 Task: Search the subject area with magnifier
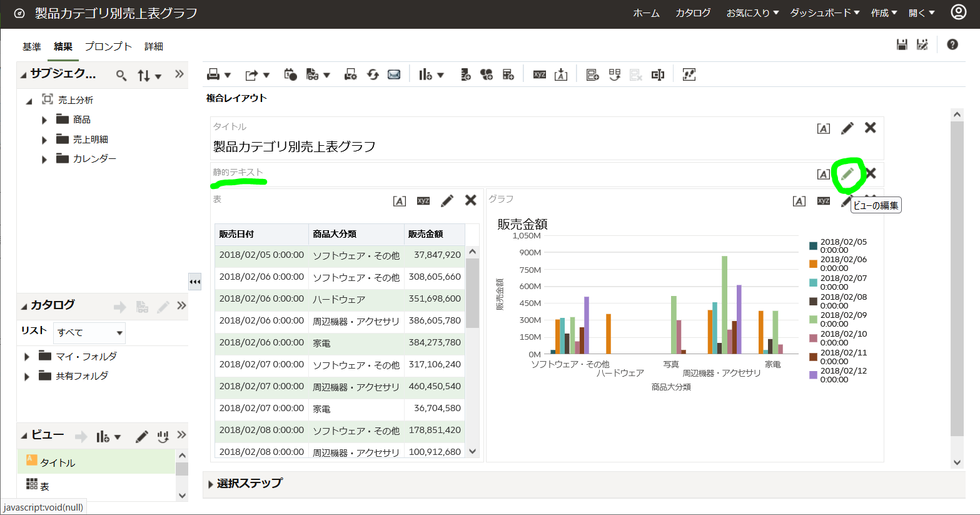coord(121,76)
